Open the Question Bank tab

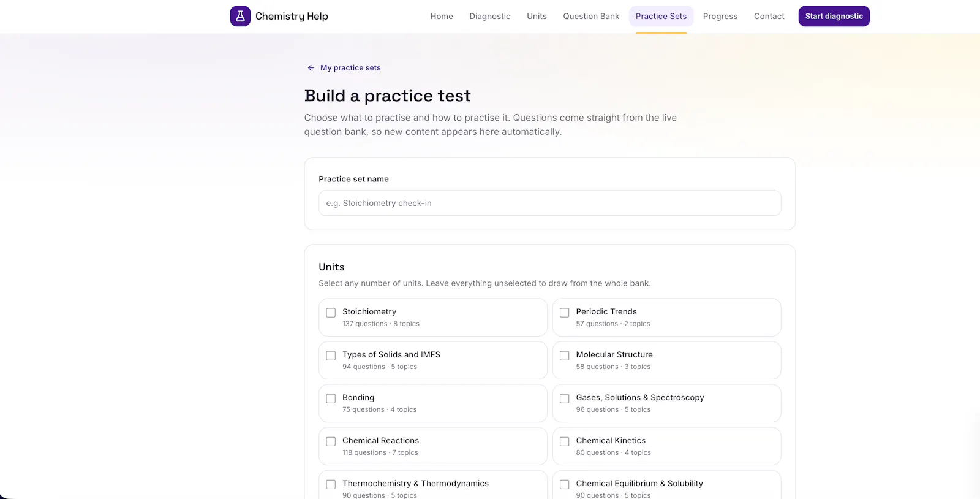[591, 17]
